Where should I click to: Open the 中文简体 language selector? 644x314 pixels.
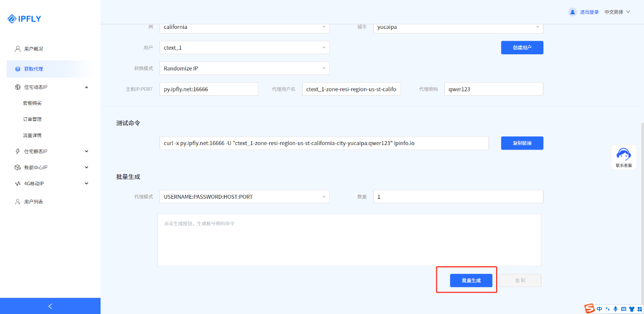pyautogui.click(x=617, y=12)
